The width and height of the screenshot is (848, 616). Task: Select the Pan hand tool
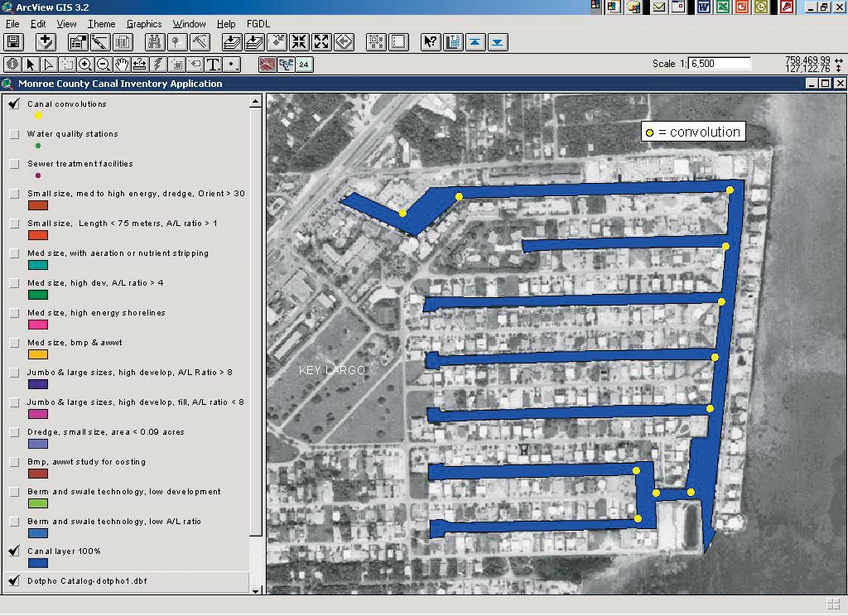tap(122, 65)
